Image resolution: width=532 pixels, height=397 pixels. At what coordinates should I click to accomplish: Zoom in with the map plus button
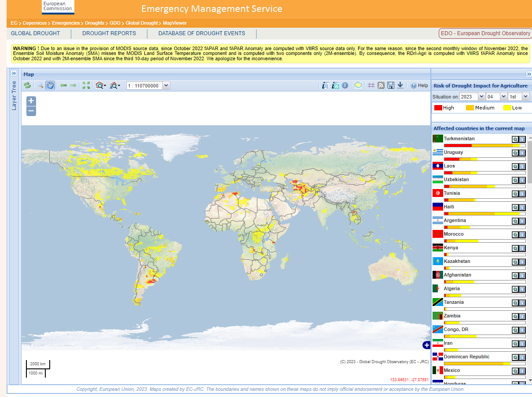[x=31, y=101]
